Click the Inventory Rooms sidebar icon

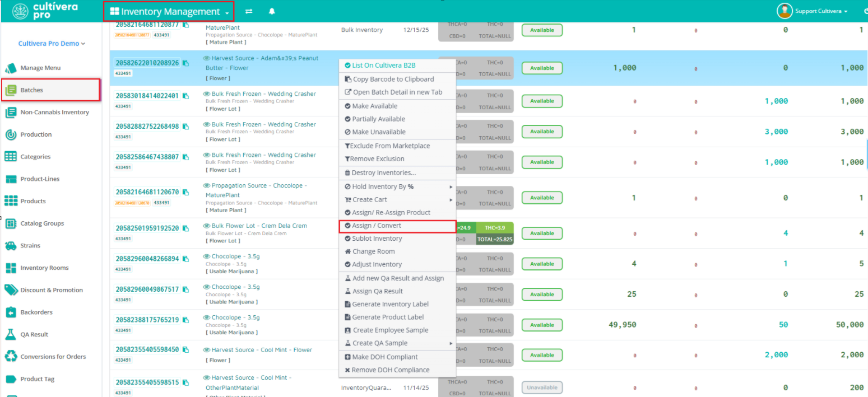coord(11,268)
